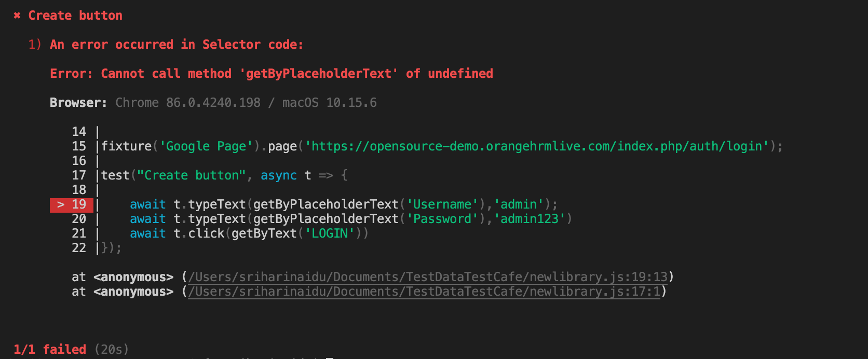868x359 pixels.
Task: Select the Chrome 86.0.4240.198 / macOS 10.15.6 text
Action: pos(246,103)
